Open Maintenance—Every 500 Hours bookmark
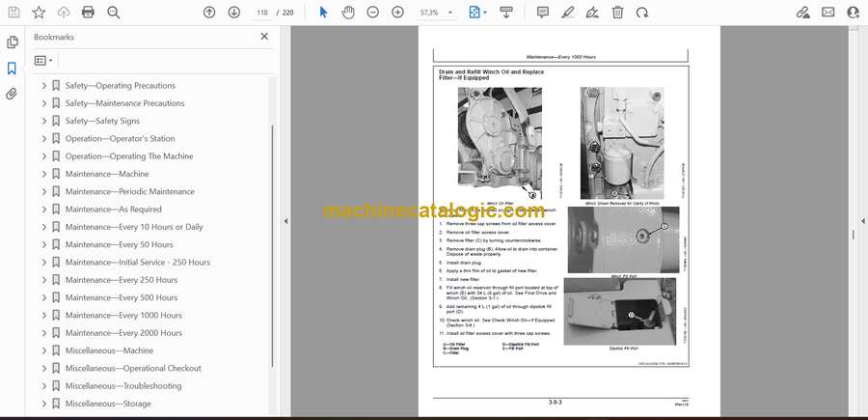This screenshot has height=420, width=868. (122, 297)
